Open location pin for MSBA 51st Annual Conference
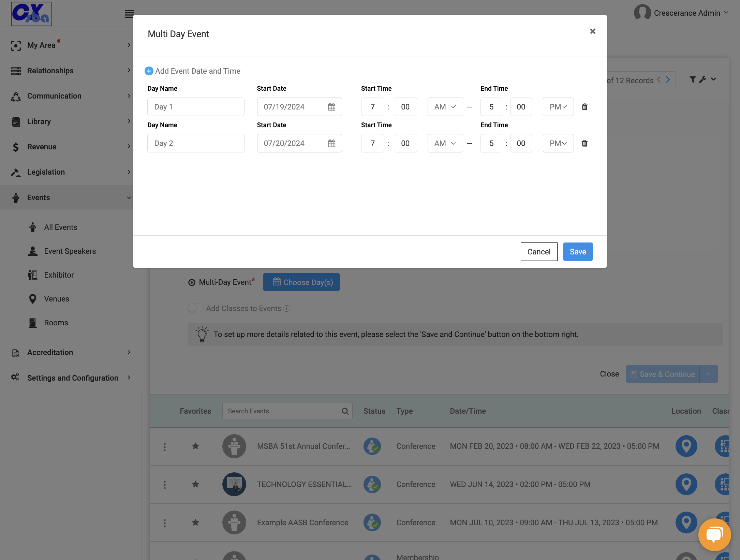The width and height of the screenshot is (740, 560). [686, 446]
